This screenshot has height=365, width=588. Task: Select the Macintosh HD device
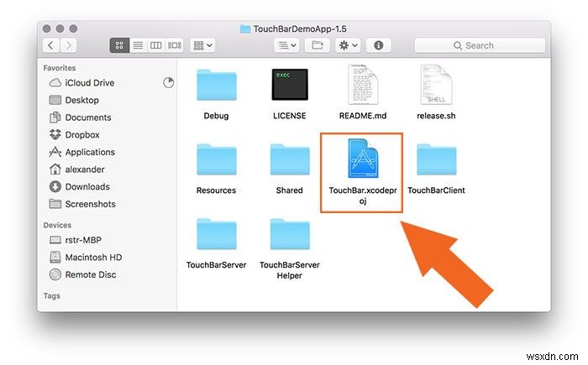click(x=86, y=257)
